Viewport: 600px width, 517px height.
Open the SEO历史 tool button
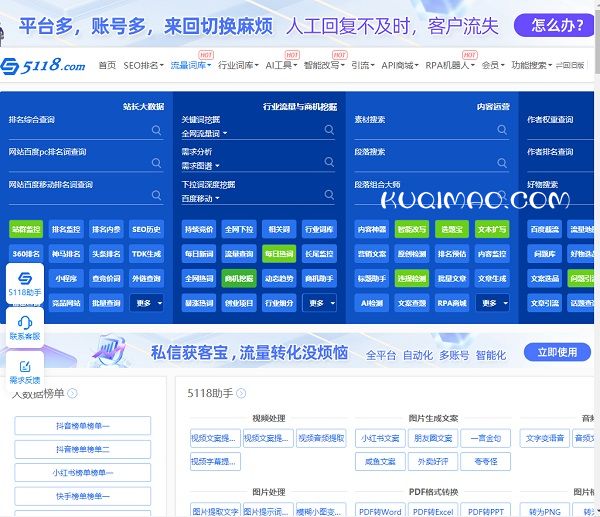[147, 229]
